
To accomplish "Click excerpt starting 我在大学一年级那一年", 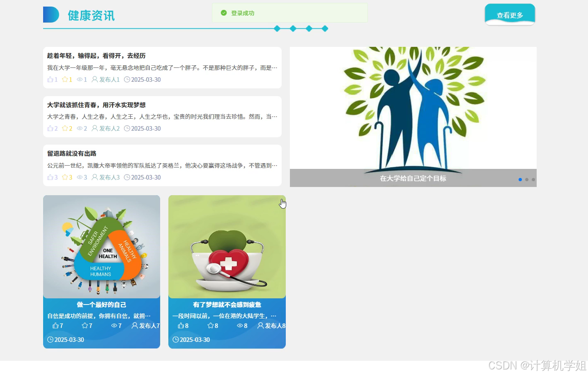I will click(162, 68).
